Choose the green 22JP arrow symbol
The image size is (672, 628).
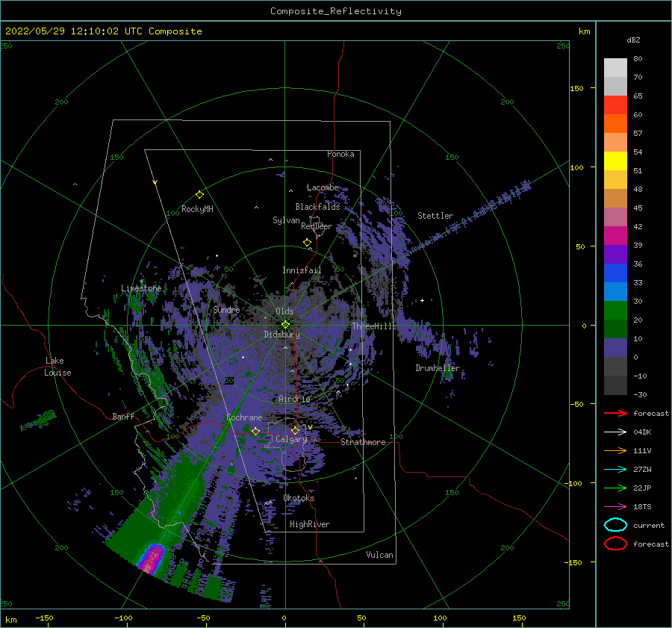coord(615,488)
